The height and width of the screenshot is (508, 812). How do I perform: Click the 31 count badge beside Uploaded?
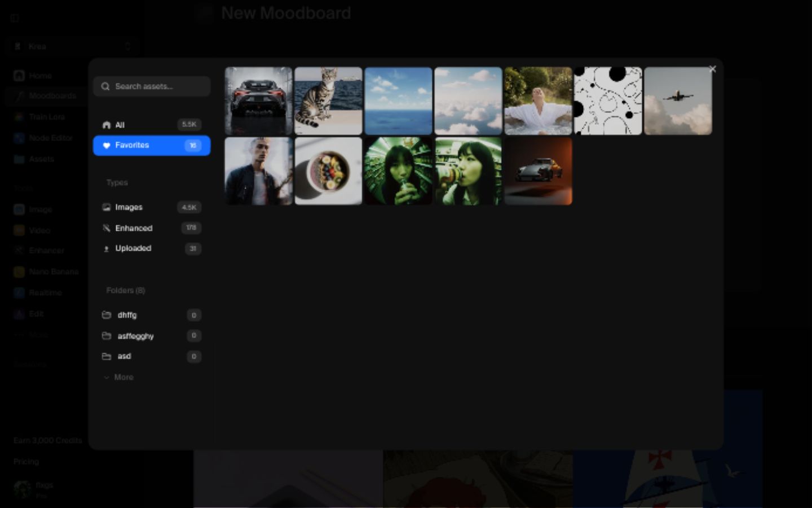[x=193, y=248]
